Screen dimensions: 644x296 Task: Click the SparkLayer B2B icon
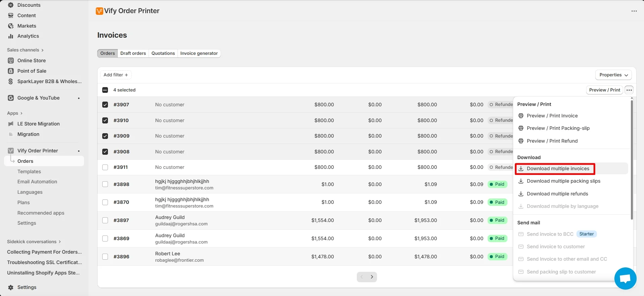(x=11, y=81)
